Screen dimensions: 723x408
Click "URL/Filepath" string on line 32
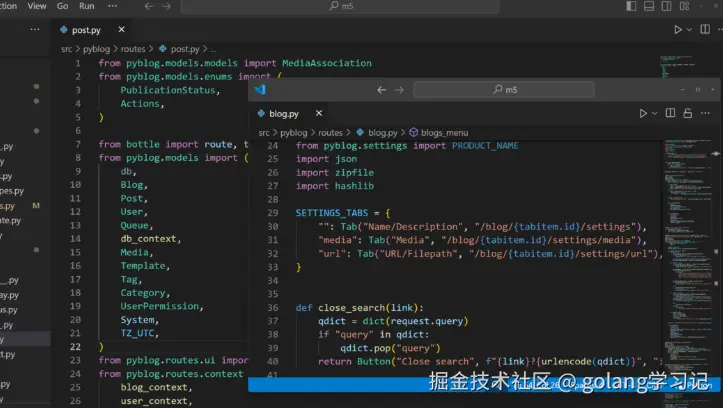pyautogui.click(x=419, y=254)
